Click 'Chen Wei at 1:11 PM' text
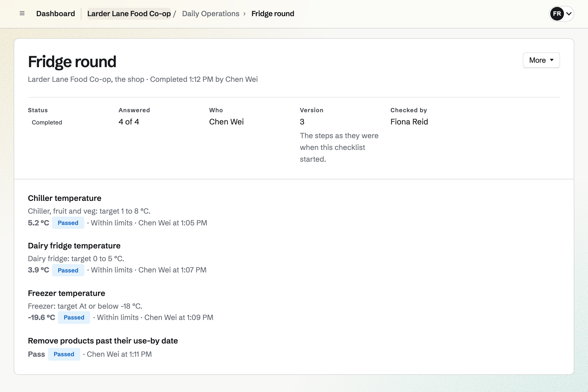Screen dimensions: 588x392 pos(119,354)
